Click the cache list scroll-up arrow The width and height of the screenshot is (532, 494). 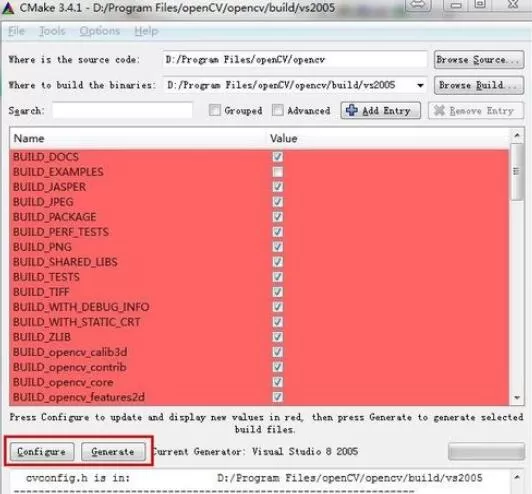click(x=517, y=135)
